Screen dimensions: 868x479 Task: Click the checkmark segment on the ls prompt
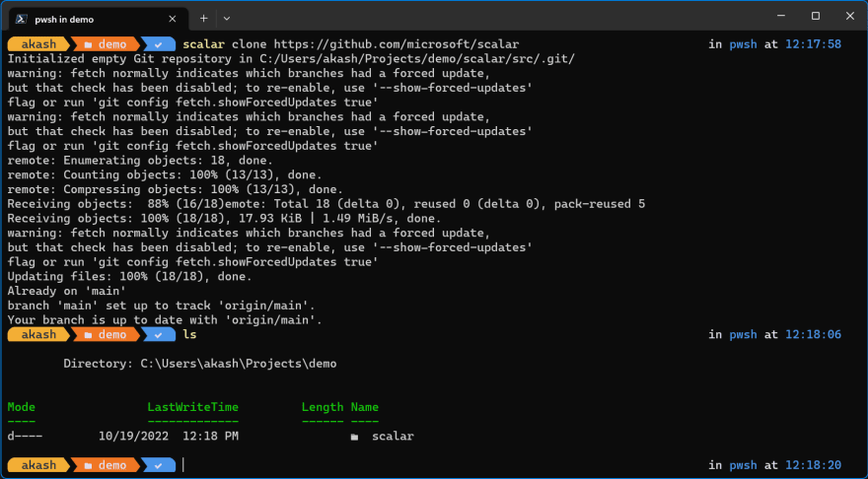click(159, 335)
